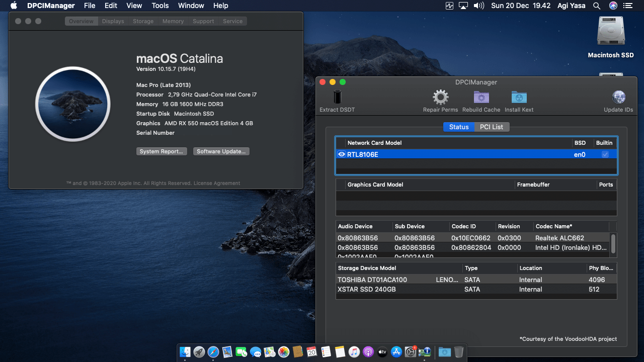
Task: Select the TOSHIBA DT01ACA100 storage row
Action: 476,280
